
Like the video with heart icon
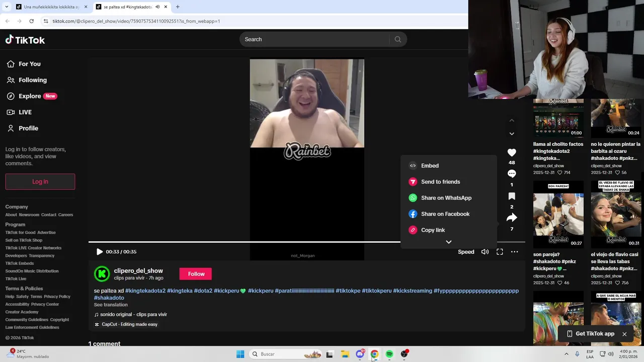point(512,152)
